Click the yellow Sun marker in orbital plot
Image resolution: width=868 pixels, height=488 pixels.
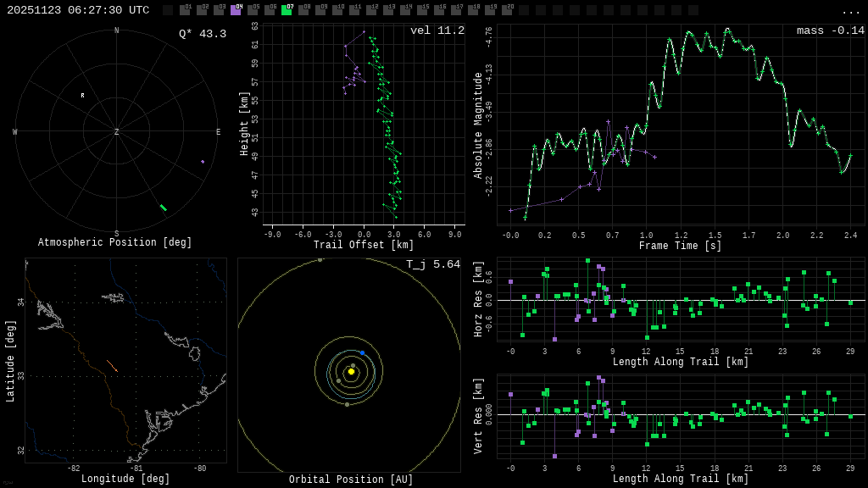(351, 371)
